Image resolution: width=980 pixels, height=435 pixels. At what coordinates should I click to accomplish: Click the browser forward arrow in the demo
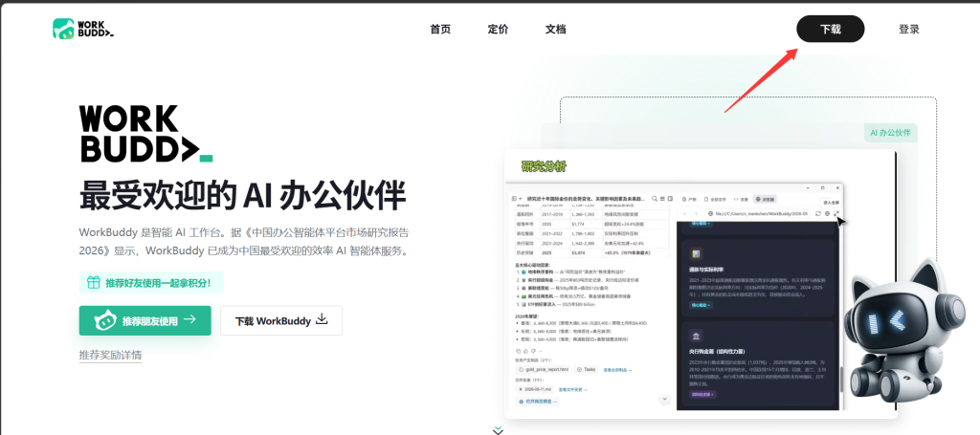(x=696, y=213)
